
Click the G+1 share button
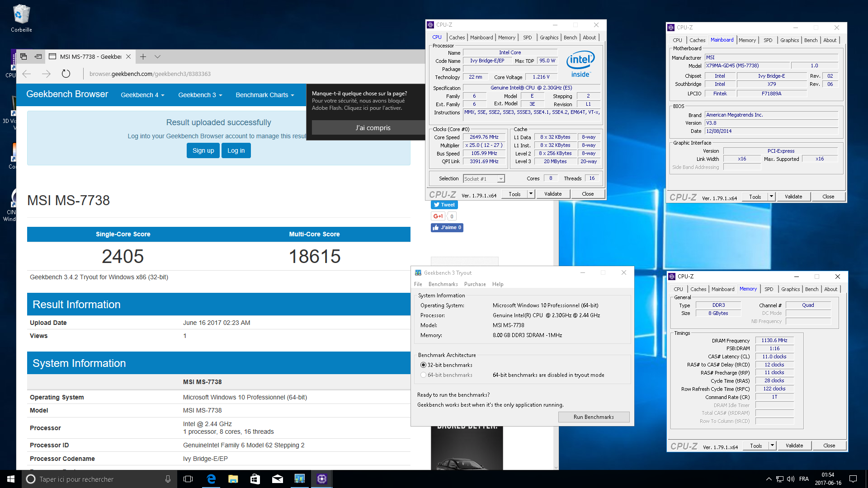pos(438,216)
